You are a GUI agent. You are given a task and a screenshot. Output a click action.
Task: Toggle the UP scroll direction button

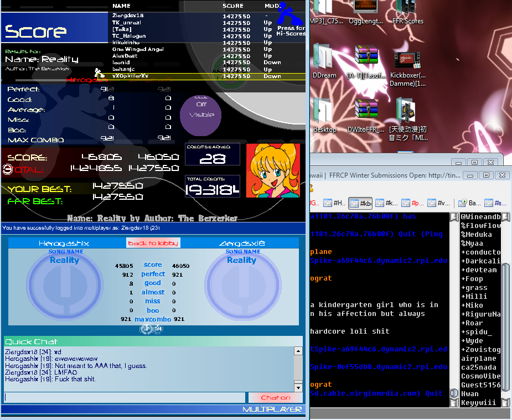point(147,329)
